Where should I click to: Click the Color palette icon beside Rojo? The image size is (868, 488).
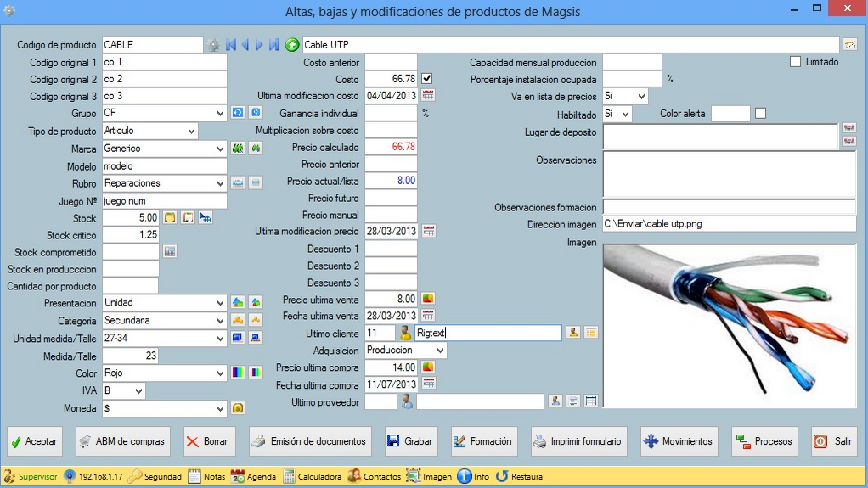(x=239, y=373)
